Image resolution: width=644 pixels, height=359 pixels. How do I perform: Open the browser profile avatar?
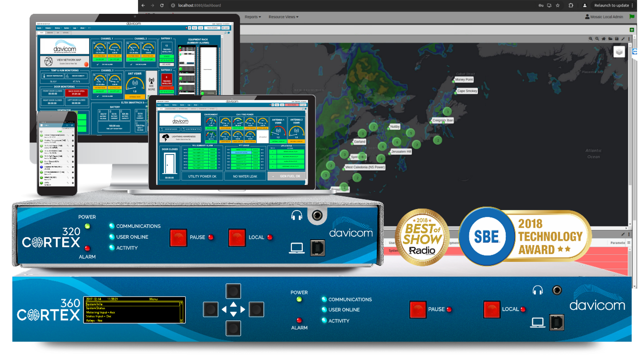[x=585, y=5]
